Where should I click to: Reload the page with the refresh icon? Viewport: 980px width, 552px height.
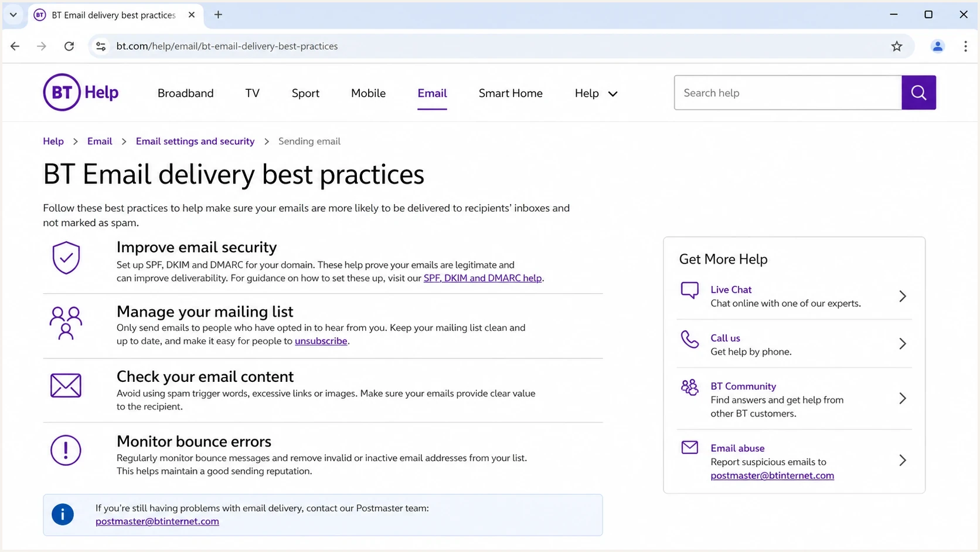(x=69, y=46)
